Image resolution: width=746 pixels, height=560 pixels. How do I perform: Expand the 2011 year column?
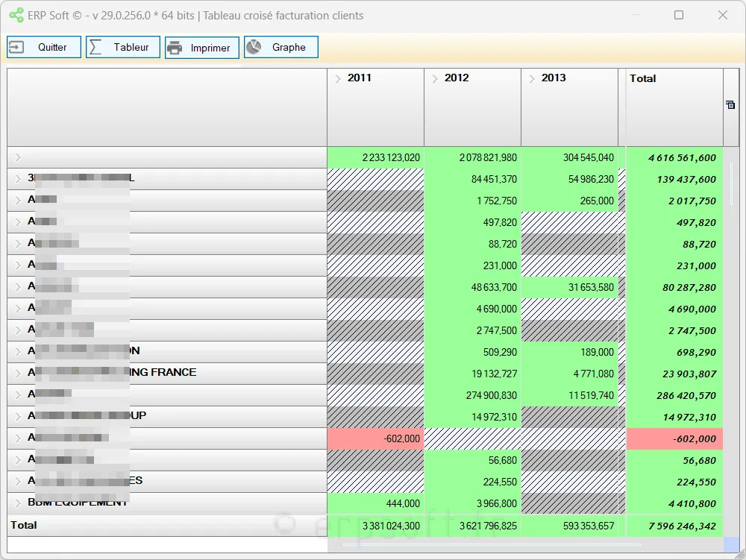338,78
